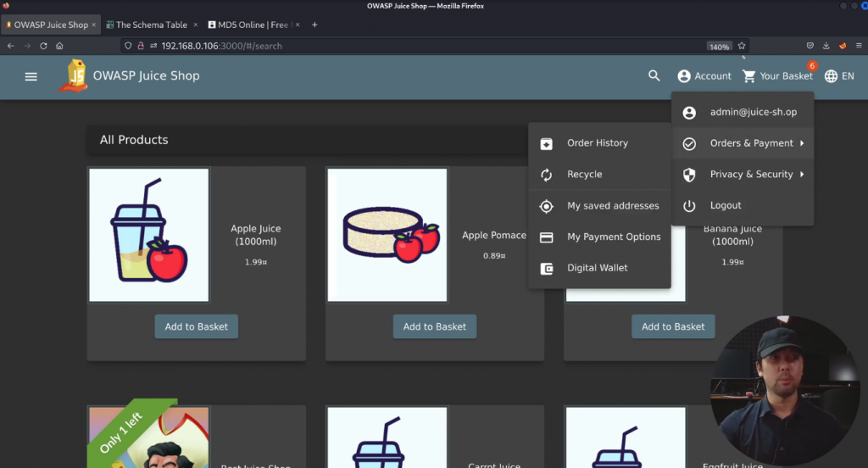The width and height of the screenshot is (868, 468).
Task: Open the Firefox downloads icon
Action: click(826, 46)
